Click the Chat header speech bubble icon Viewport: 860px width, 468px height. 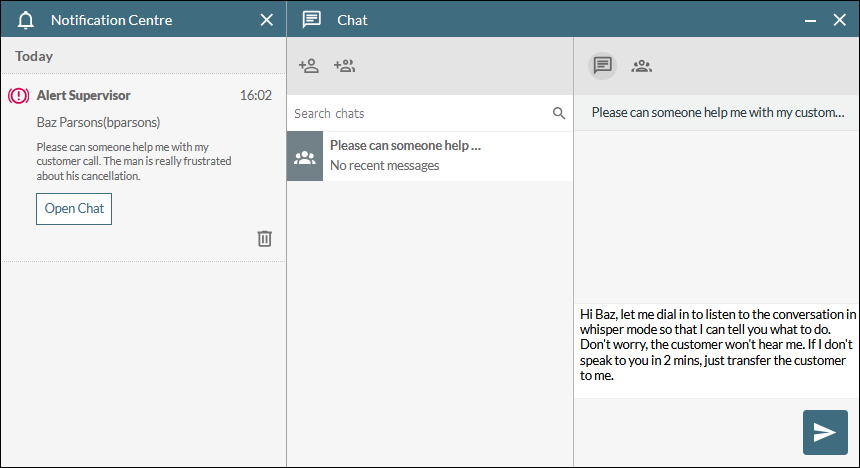coord(312,20)
